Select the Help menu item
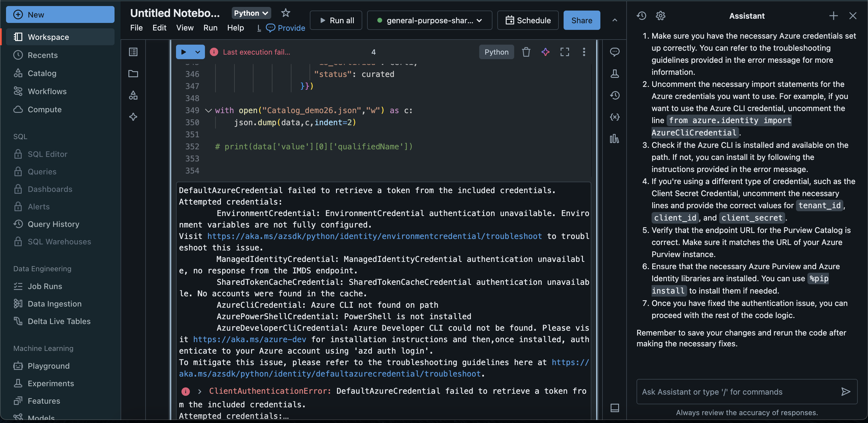The image size is (868, 423). [235, 28]
